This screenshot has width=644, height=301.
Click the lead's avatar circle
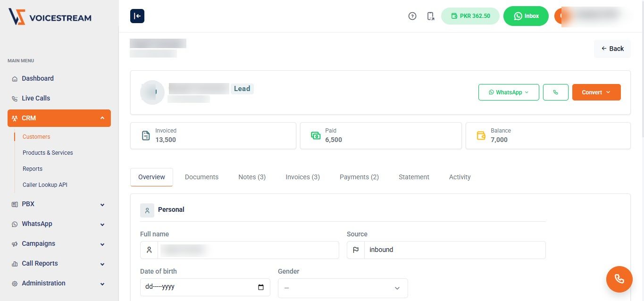pos(152,92)
